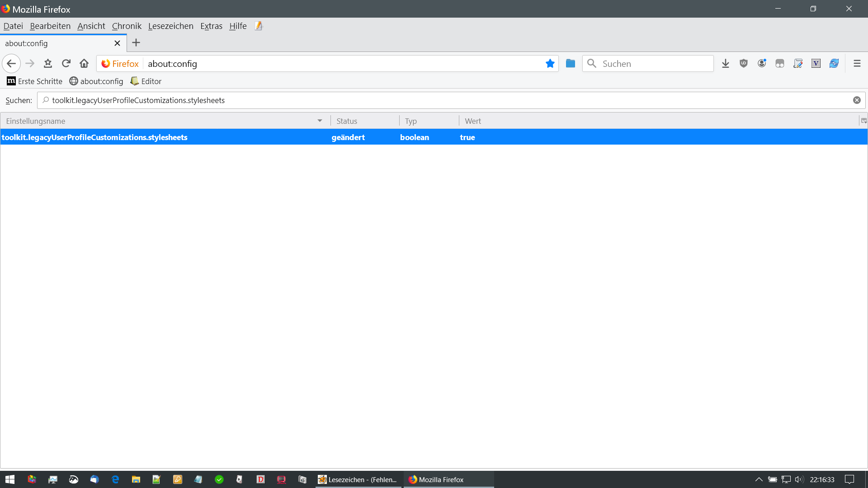Show hidden system tray icons chevron
Image resolution: width=868 pixels, height=488 pixels.
[759, 479]
